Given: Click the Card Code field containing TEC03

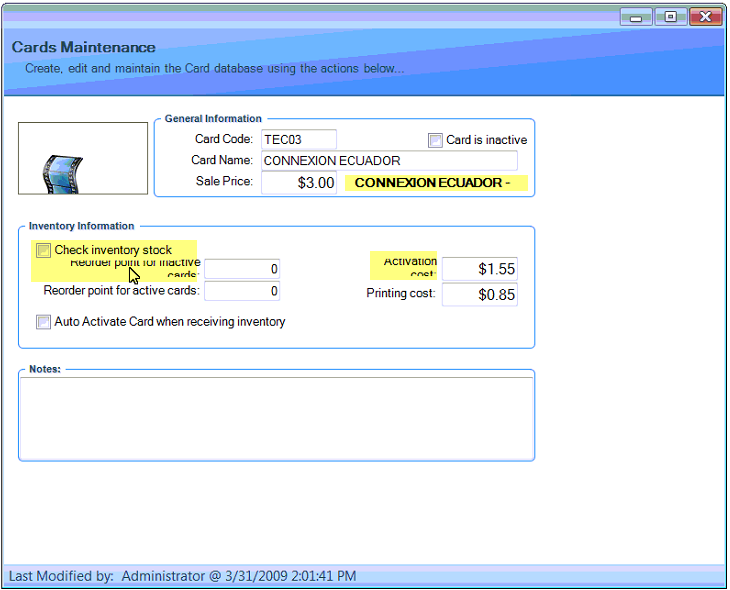Looking at the screenshot, I should coord(298,140).
